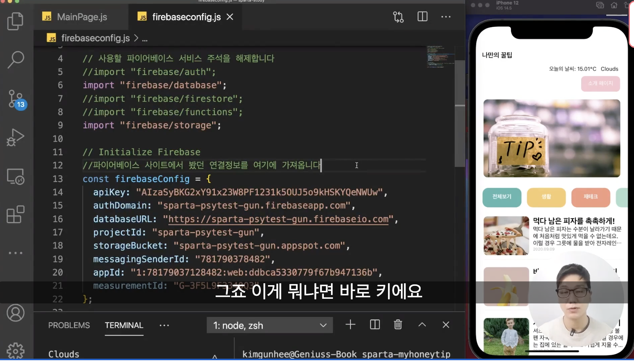This screenshot has width=634, height=364.
Task: Create a new terminal with plus icon
Action: click(350, 325)
